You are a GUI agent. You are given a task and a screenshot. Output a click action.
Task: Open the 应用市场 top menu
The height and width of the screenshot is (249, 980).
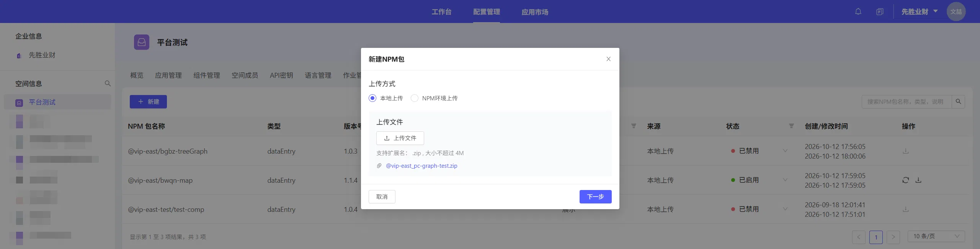point(535,12)
